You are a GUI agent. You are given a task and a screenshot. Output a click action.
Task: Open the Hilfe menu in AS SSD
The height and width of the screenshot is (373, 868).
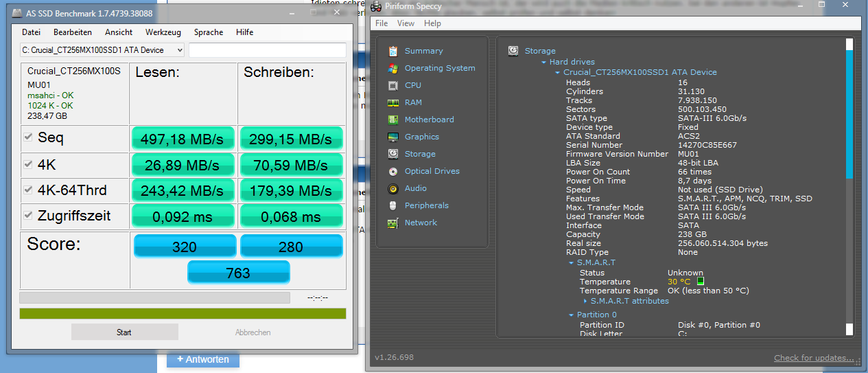pos(244,32)
